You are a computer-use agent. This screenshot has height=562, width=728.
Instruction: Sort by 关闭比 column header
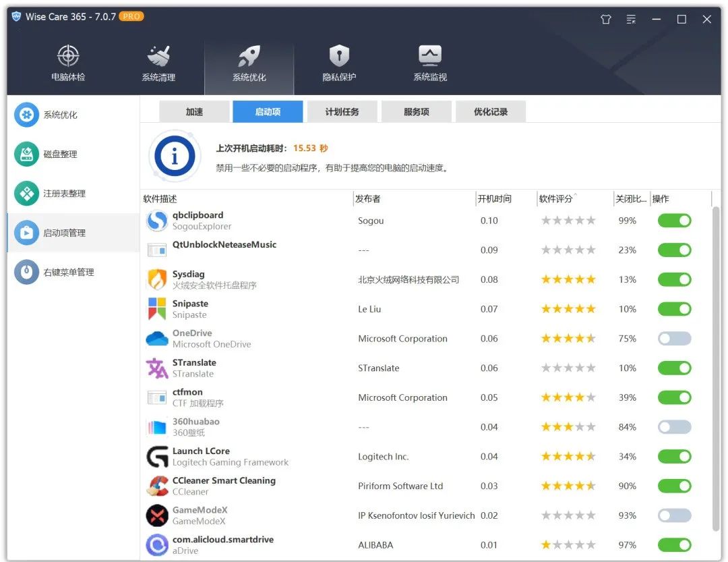[x=632, y=199]
